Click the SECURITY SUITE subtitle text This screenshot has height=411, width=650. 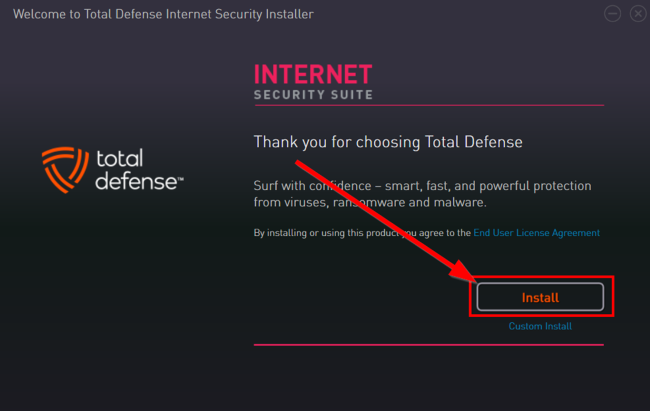click(313, 95)
